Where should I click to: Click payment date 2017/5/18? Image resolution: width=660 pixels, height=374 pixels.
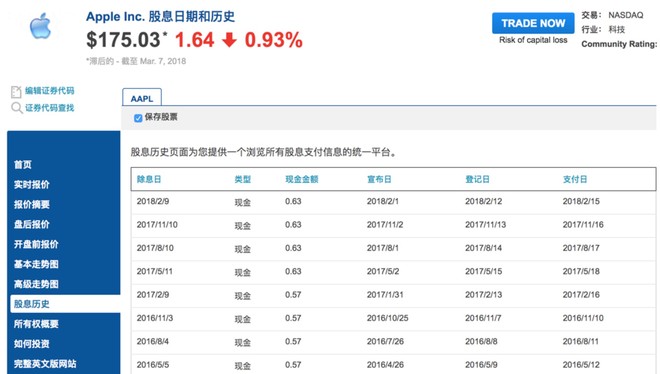point(581,271)
